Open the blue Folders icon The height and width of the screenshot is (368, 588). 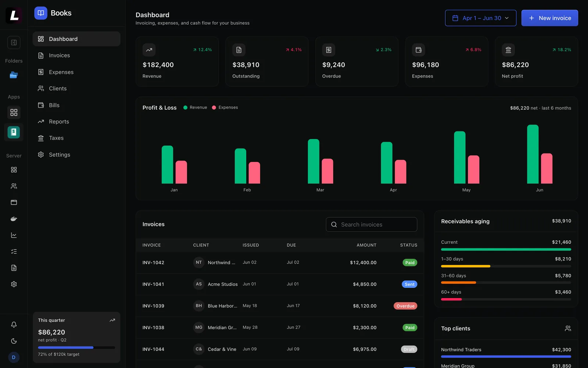[14, 75]
